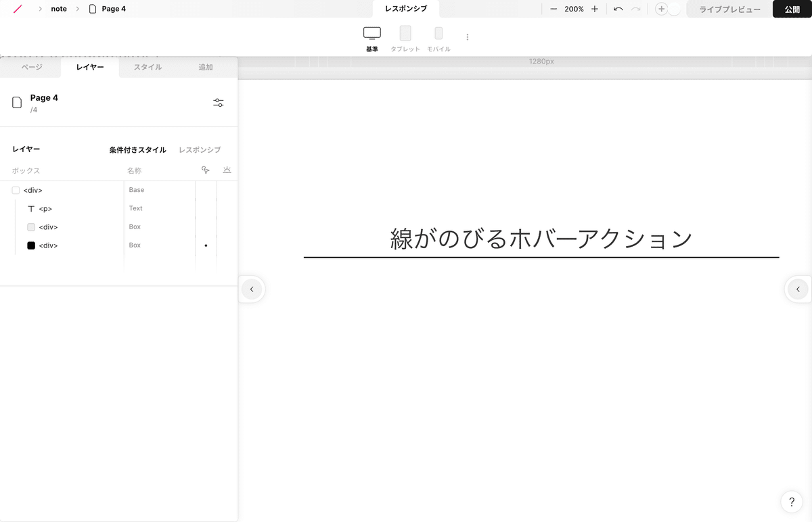Click the black swatch of Box layer

click(31, 245)
